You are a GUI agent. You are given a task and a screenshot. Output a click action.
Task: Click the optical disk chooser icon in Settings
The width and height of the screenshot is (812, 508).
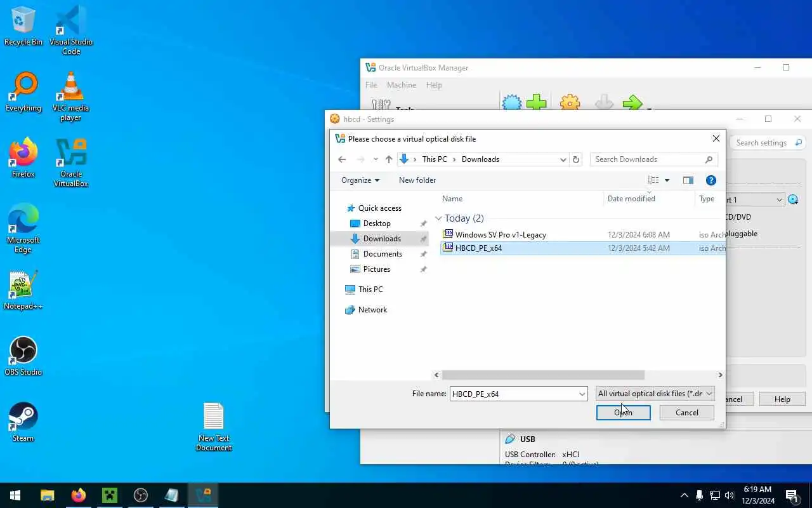[x=793, y=200]
